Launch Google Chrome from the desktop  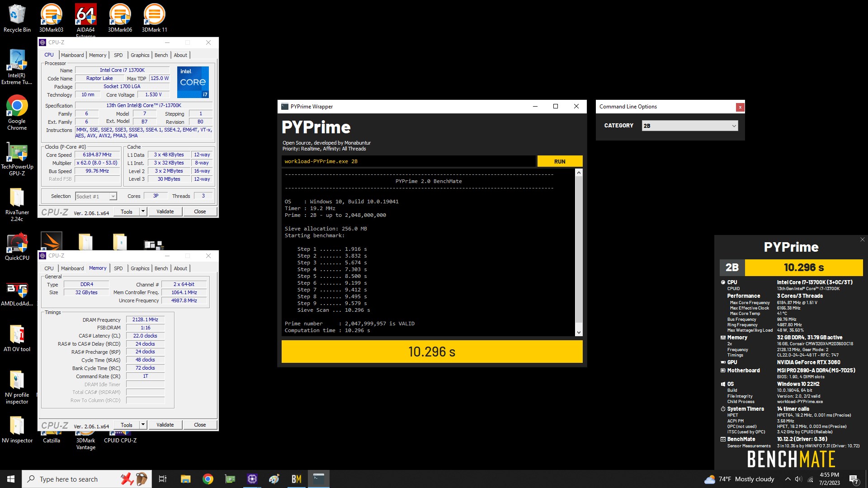(x=17, y=113)
